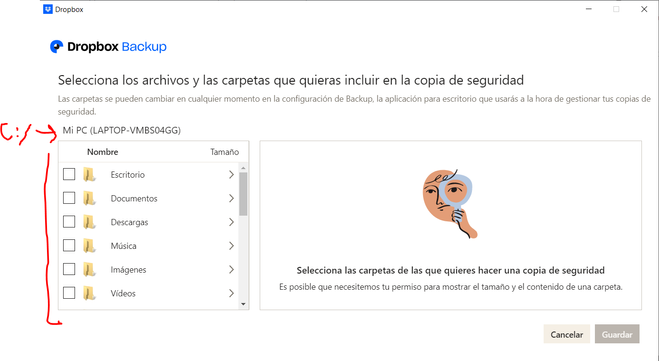Select the Descargas folder name
659x361 pixels.
[129, 222]
